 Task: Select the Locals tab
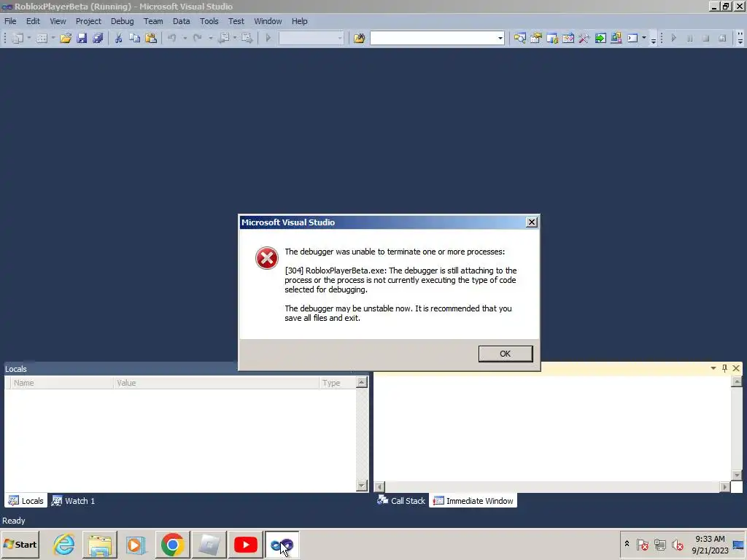[26, 501]
